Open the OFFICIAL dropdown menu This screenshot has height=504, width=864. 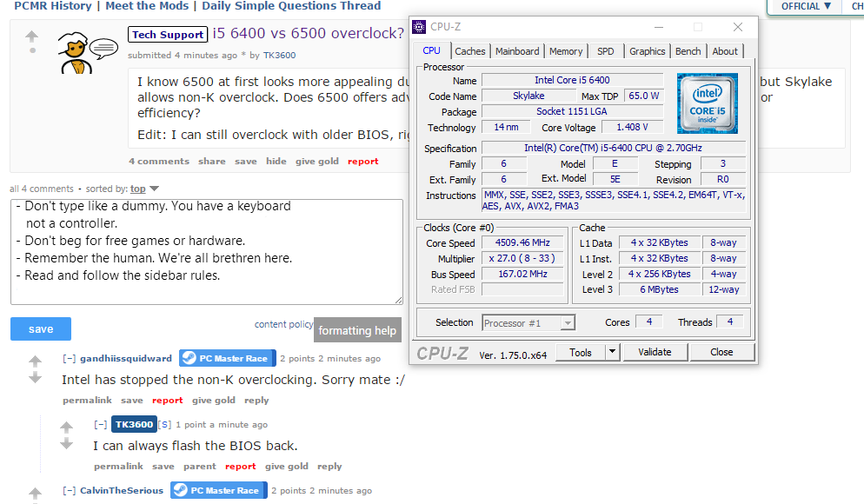[805, 6]
